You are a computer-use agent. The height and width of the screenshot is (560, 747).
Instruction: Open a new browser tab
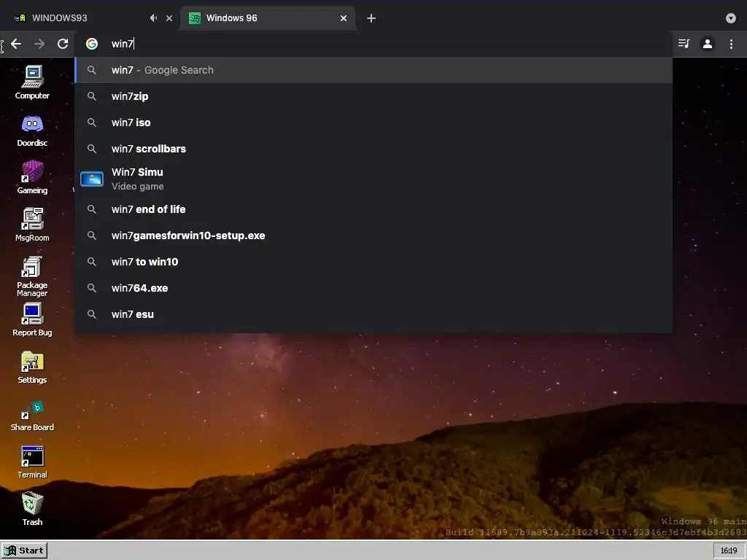tap(371, 18)
